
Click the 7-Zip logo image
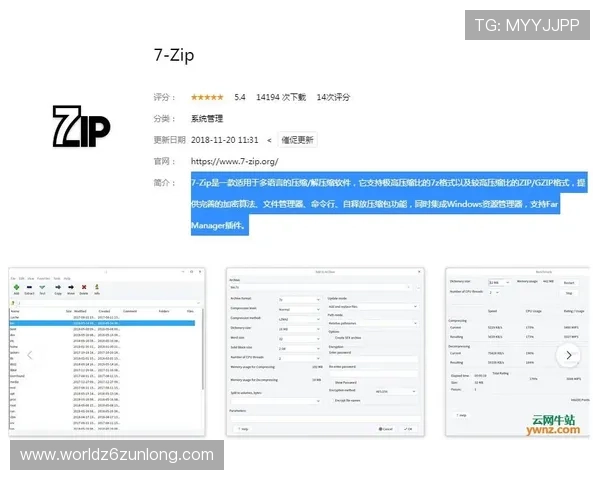(81, 126)
